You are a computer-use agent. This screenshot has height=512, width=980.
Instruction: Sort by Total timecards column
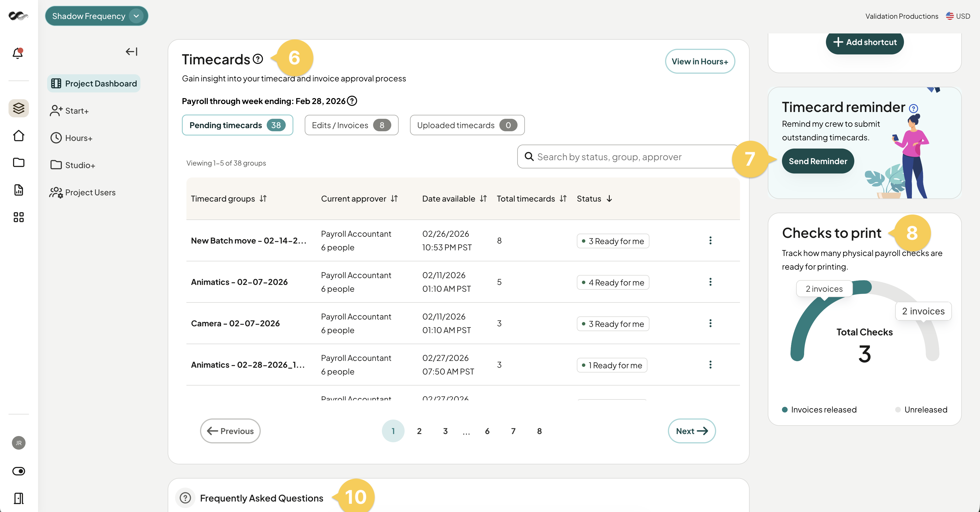point(563,199)
